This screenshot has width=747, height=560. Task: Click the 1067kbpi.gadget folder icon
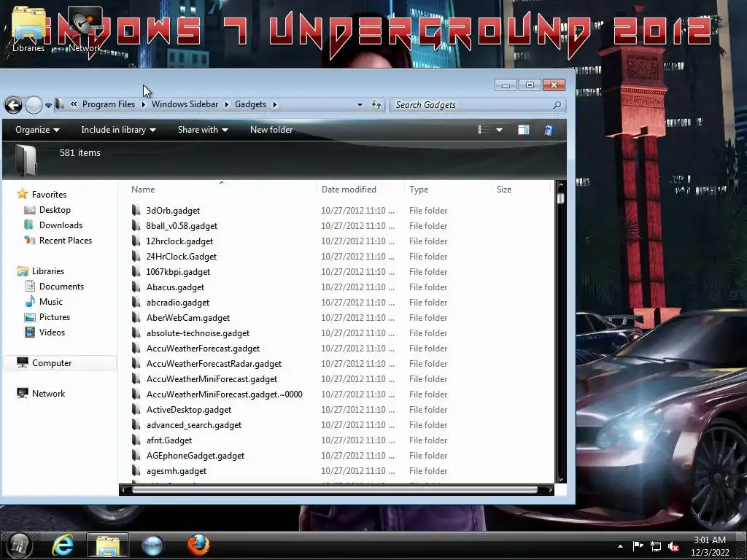136,271
